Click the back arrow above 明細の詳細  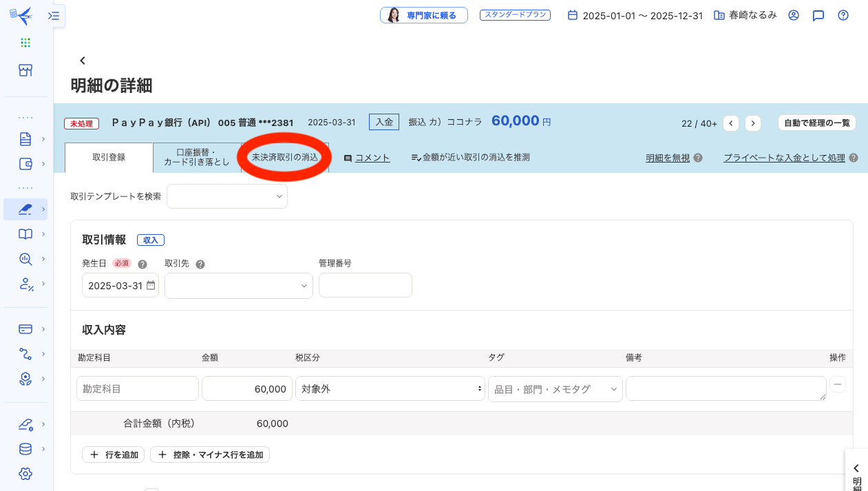pos(83,61)
